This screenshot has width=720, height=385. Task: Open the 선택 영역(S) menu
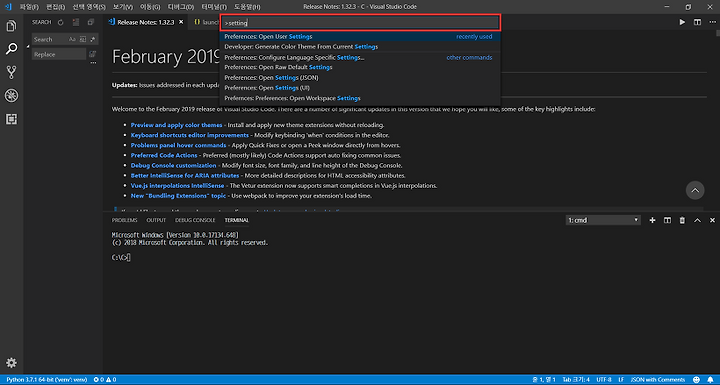(x=89, y=7)
